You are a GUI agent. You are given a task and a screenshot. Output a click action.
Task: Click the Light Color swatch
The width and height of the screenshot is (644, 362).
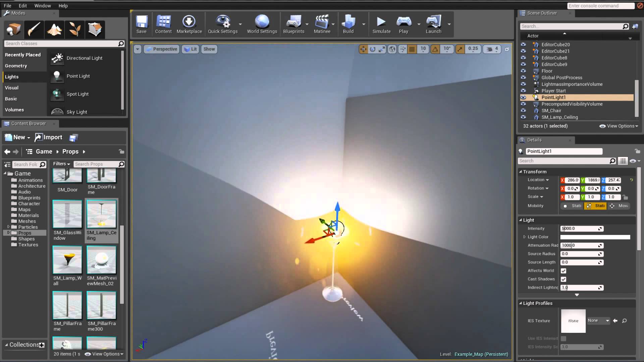point(595,237)
